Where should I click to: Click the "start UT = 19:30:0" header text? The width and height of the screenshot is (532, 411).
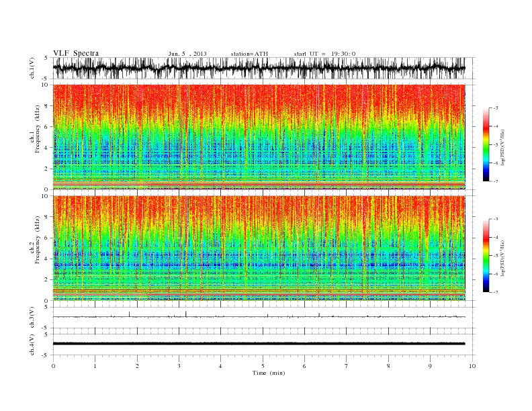click(x=324, y=54)
